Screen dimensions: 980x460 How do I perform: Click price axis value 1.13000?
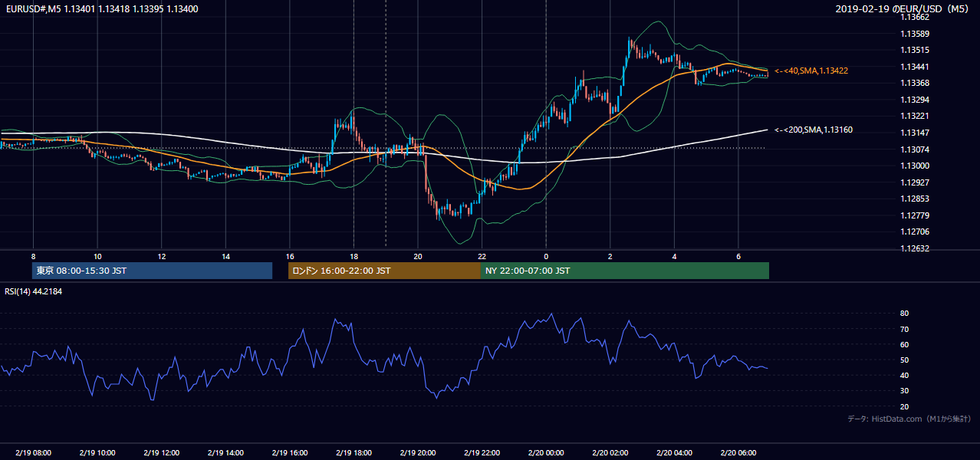tap(914, 166)
